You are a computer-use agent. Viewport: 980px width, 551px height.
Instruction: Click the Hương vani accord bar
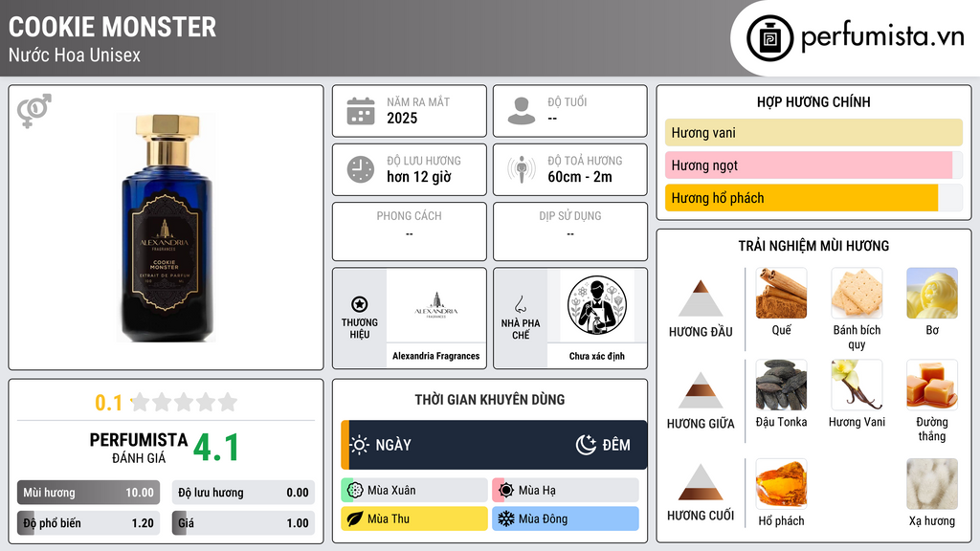[813, 132]
